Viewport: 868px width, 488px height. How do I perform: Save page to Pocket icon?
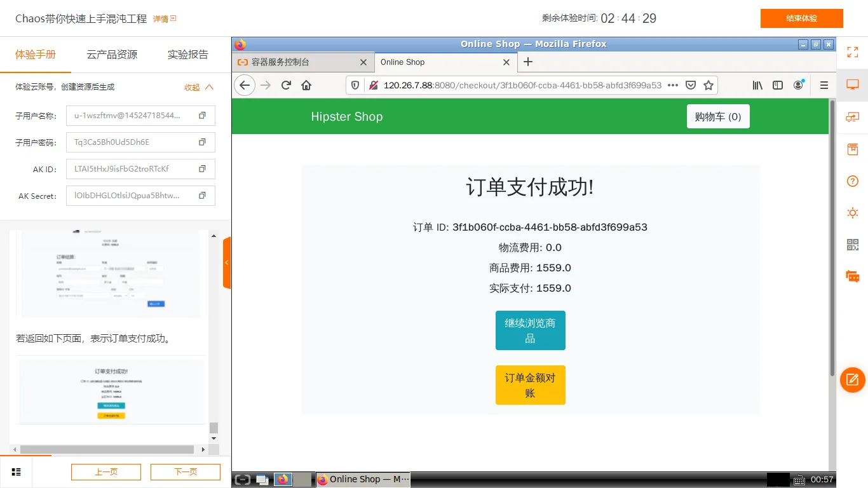click(691, 85)
